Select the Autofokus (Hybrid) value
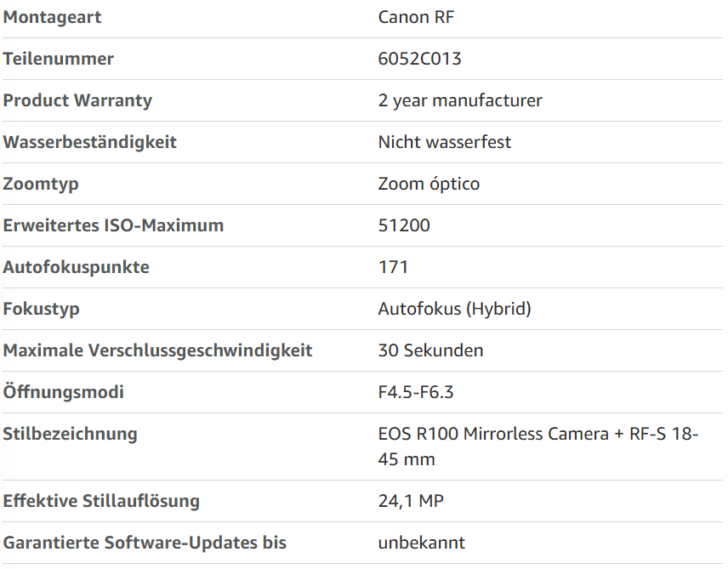This screenshot has width=728, height=569. (454, 309)
